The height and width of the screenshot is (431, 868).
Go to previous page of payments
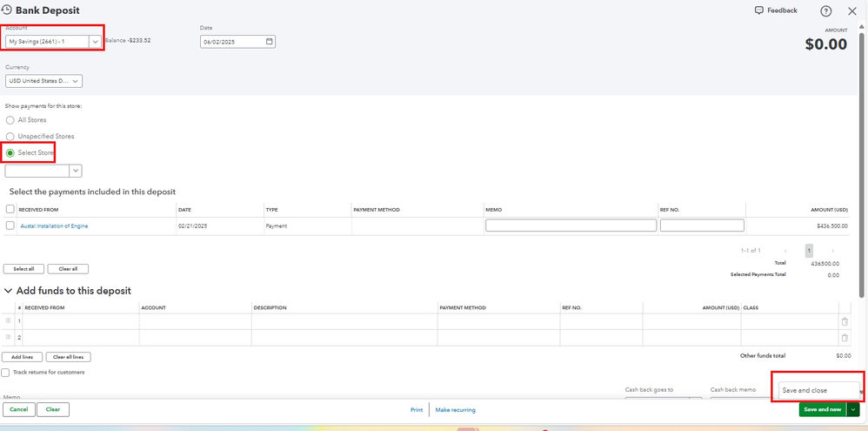785,251
